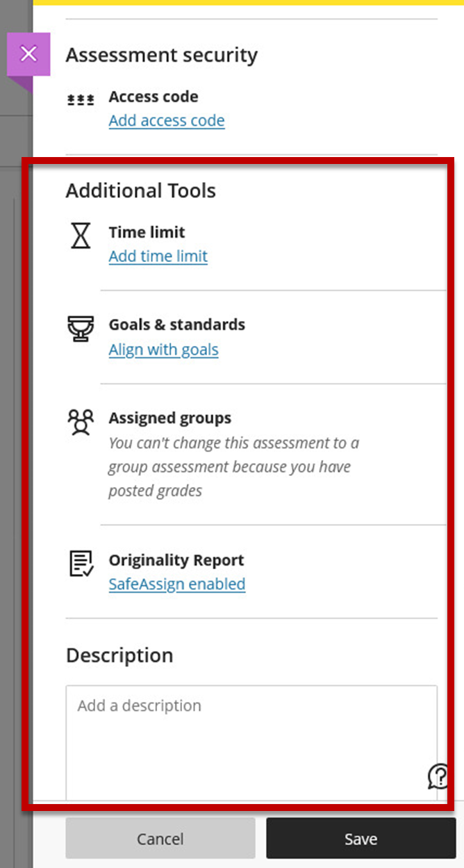Click the Time limit label
The height and width of the screenshot is (868, 464).
[147, 232]
